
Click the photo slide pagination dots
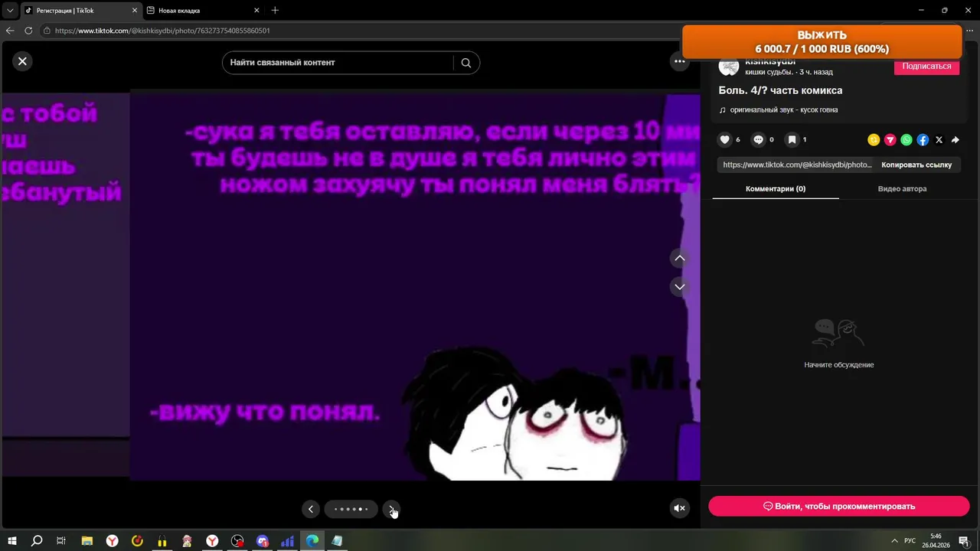[351, 509]
